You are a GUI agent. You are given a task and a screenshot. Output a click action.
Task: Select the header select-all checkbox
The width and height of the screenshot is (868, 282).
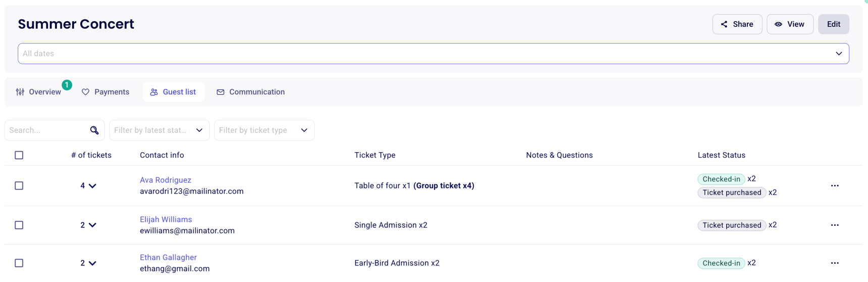click(x=19, y=155)
